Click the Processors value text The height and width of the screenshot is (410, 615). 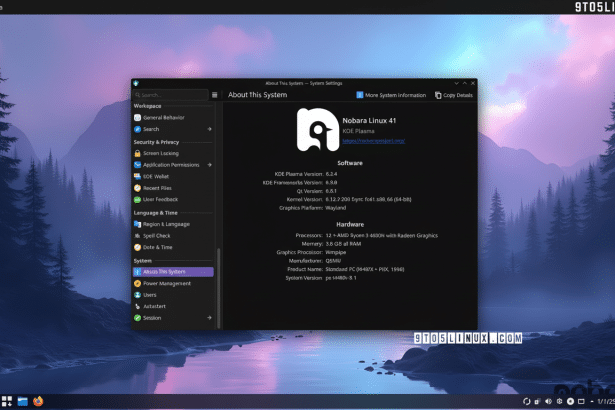382,235
